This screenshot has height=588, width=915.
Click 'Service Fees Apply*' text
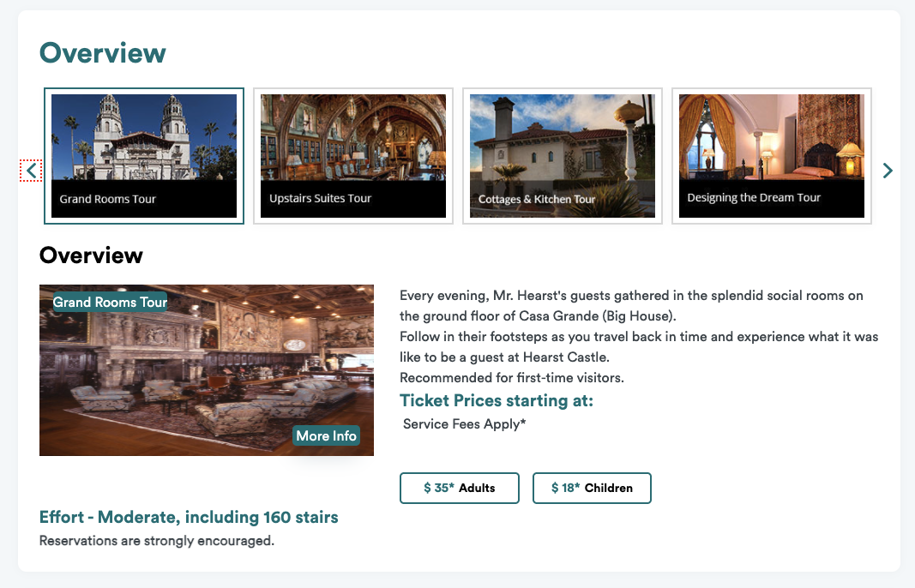point(465,424)
